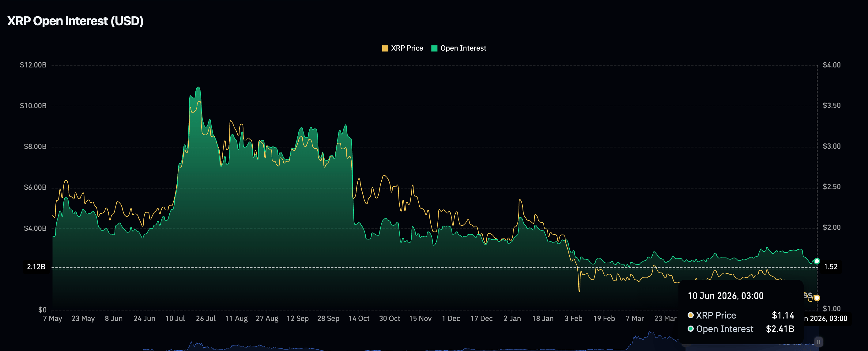Click the $10.00B left axis label
This screenshot has width=868, height=351.
point(33,105)
